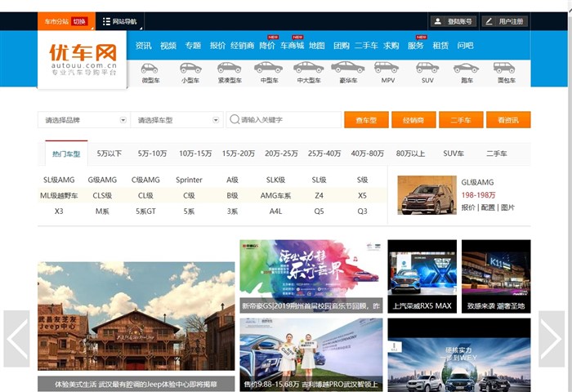
Task: Select the 中大型车 car type icon
Action: click(x=309, y=68)
